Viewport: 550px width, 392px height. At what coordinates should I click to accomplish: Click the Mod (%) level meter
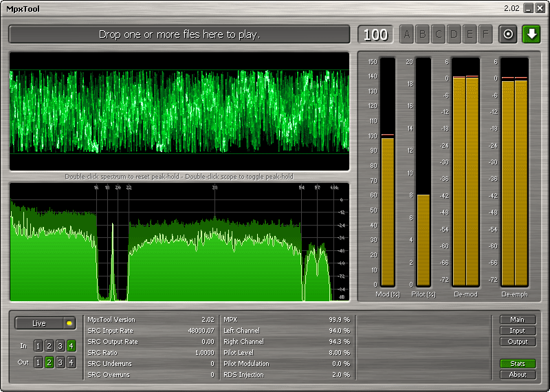pyautogui.click(x=388, y=173)
